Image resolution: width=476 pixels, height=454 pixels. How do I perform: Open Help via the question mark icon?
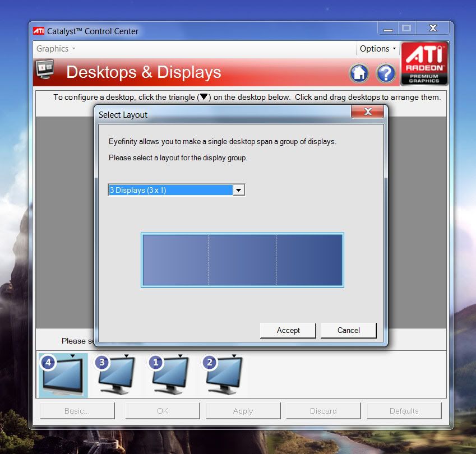point(386,73)
